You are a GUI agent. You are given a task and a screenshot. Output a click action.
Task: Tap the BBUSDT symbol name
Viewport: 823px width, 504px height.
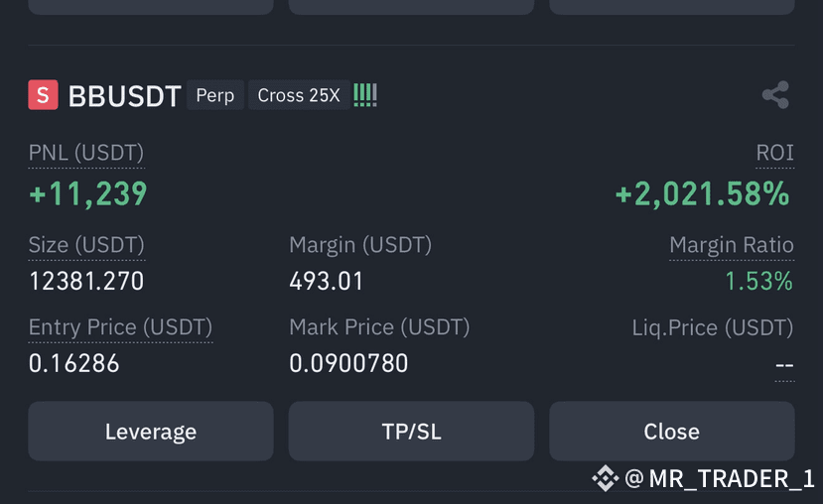pyautogui.click(x=125, y=96)
